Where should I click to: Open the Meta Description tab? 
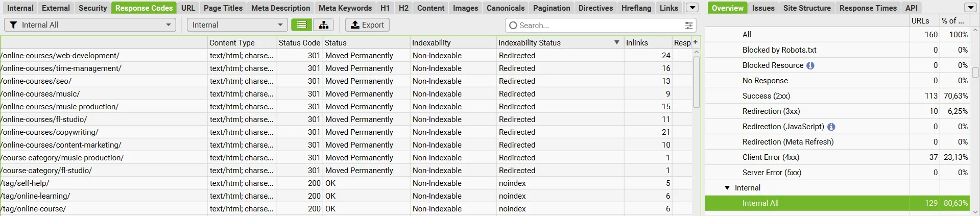click(280, 8)
